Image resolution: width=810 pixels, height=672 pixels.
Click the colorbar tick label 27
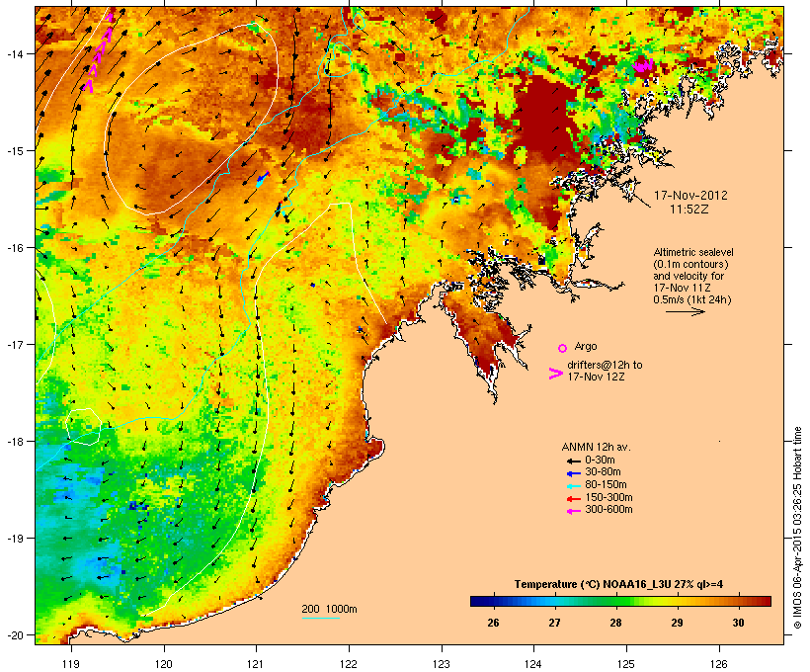[555, 623]
